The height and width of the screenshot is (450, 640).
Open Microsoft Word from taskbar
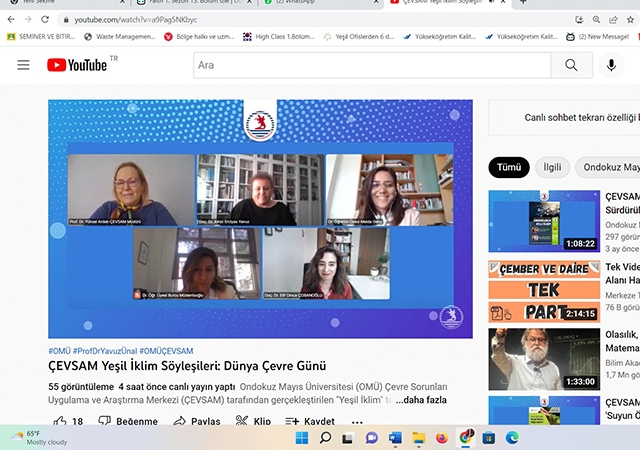[x=395, y=438]
